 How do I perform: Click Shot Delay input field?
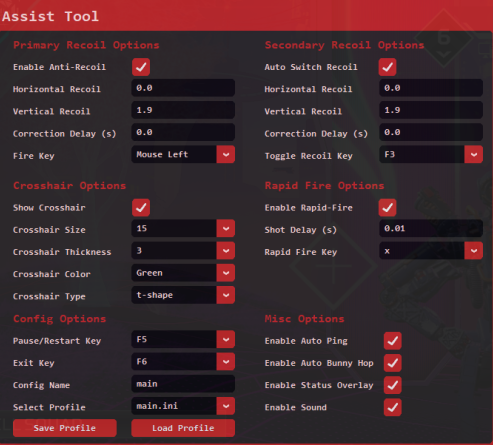pyautogui.click(x=431, y=228)
